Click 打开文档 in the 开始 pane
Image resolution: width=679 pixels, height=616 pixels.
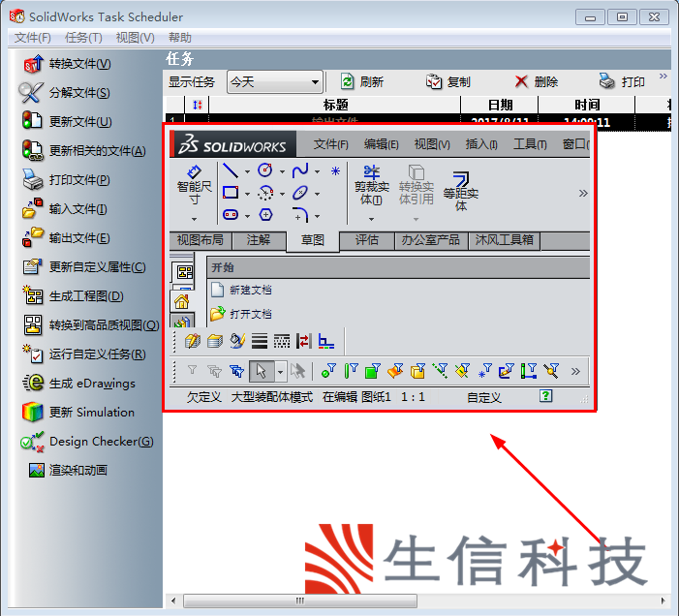[x=241, y=314]
